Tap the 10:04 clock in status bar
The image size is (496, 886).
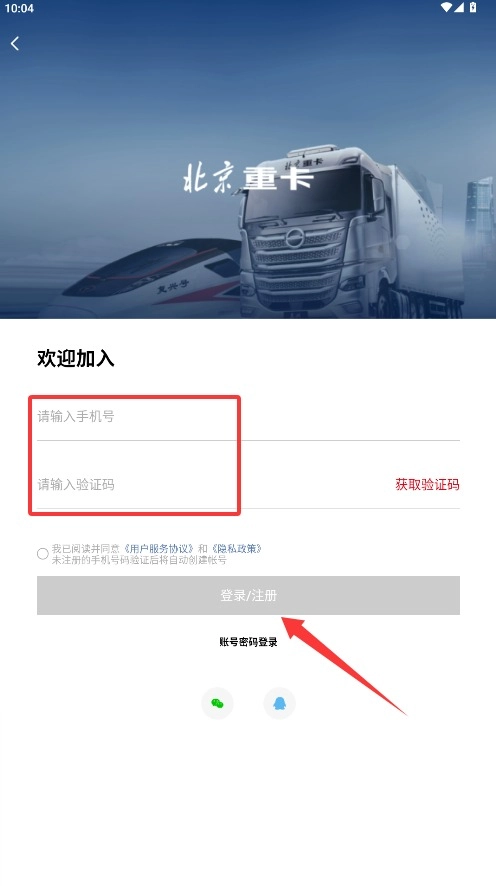[19, 8]
